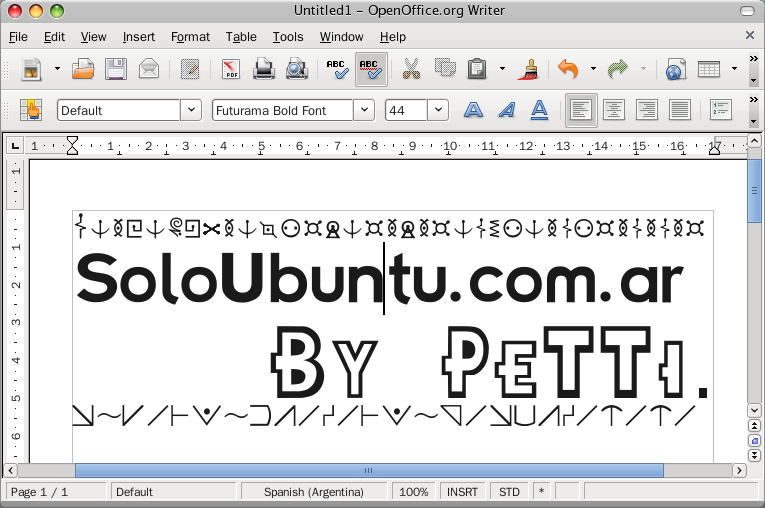Insert a hyperlink with the globe icon
This screenshot has width=765, height=508.
[676, 69]
